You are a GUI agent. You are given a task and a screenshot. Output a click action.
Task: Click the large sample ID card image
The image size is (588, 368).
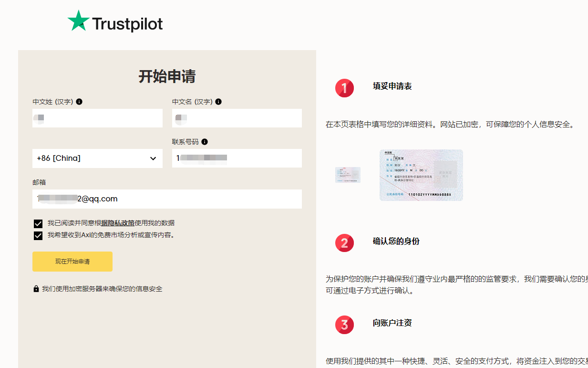pos(421,175)
